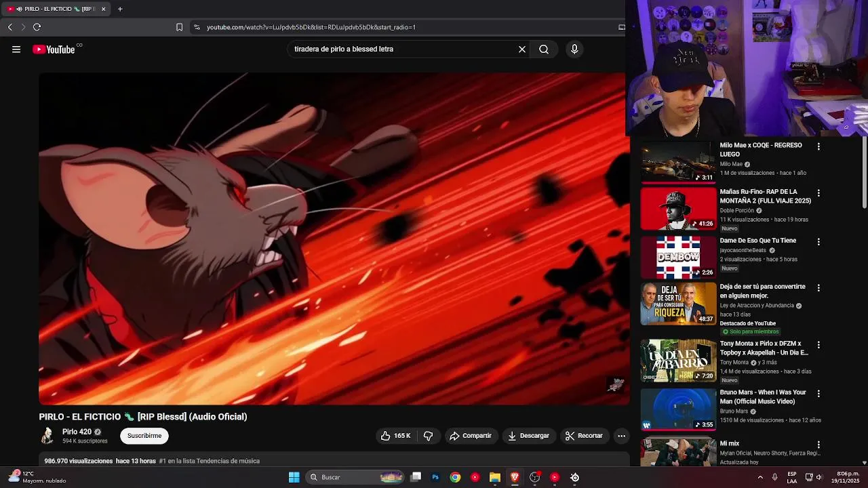Viewport: 868px width, 488px height.
Task: Play the Mañas Ru-Fino RAP DE LA MONTAÑA thumbnail
Action: [x=678, y=209]
